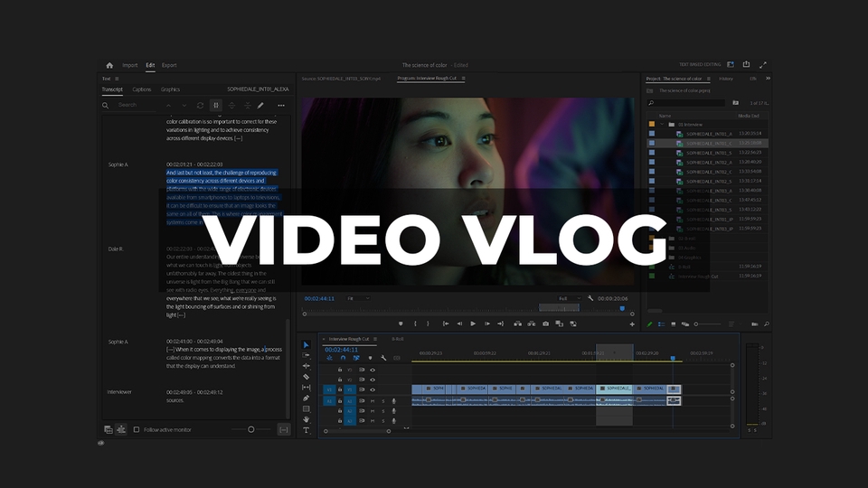Select the Slip tool
Viewport: 868px width, 488px height.
point(307,388)
